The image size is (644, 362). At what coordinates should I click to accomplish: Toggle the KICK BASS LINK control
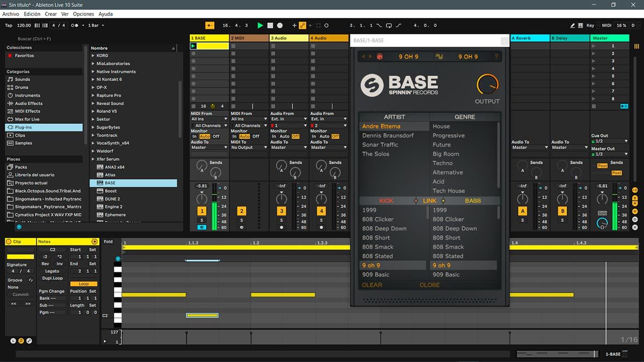[x=429, y=201]
